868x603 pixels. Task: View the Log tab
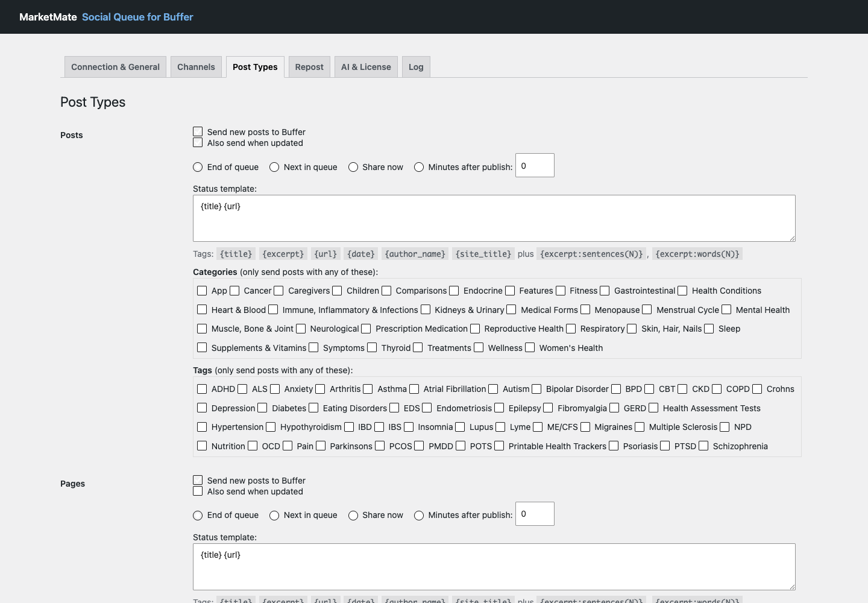(416, 67)
